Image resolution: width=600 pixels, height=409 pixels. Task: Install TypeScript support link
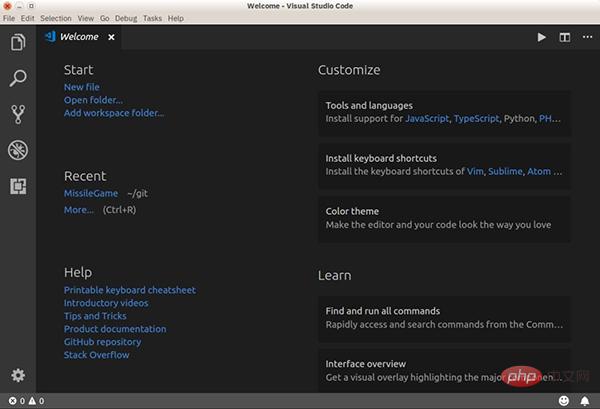(476, 119)
